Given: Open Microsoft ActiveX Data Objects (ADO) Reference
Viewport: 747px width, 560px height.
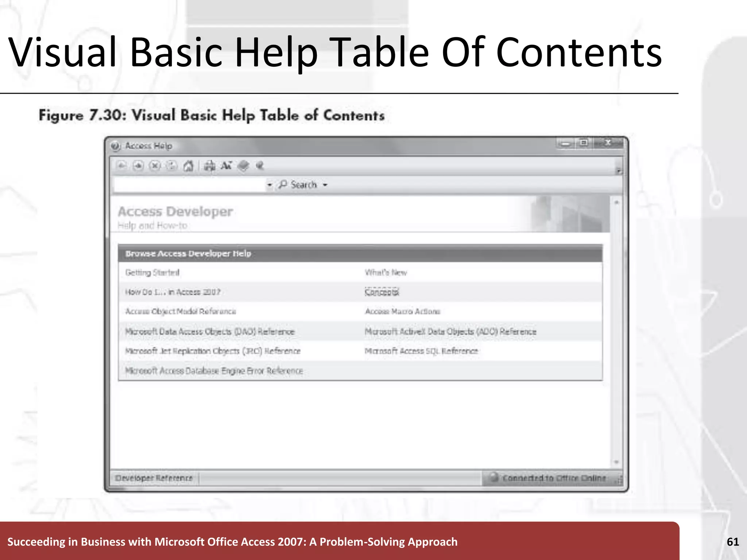Looking at the screenshot, I should click(x=450, y=331).
